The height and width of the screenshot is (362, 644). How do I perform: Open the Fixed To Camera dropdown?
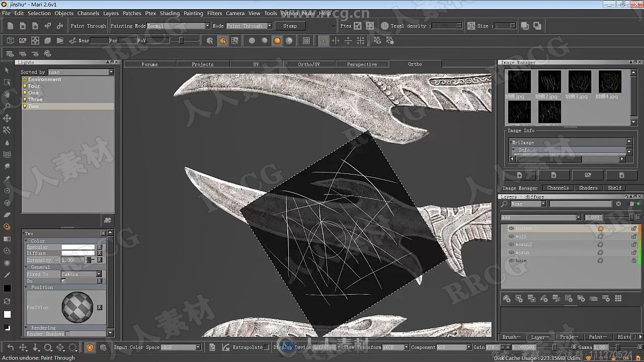click(x=82, y=274)
